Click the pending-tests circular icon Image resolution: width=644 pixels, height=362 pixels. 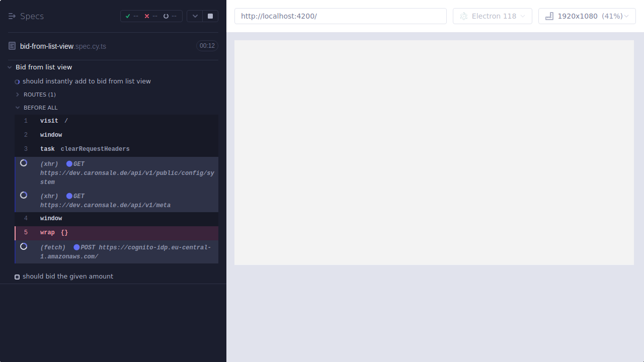(x=166, y=16)
